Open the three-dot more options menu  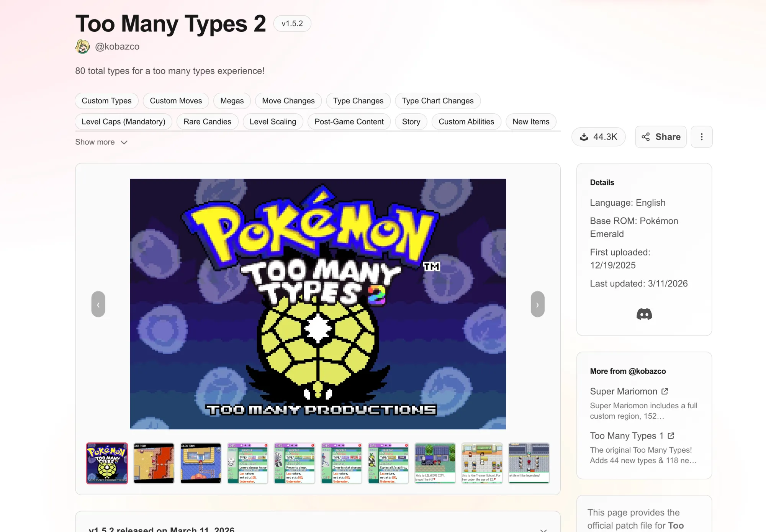[x=701, y=137]
